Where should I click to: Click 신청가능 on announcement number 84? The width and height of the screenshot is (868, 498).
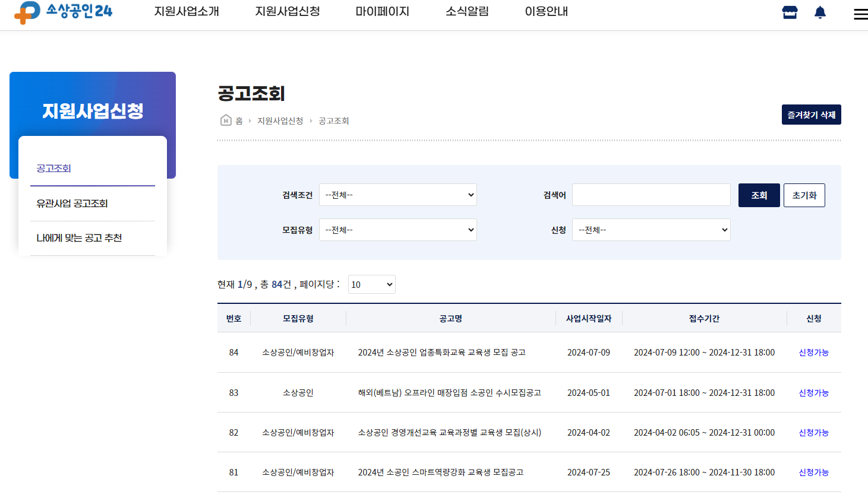pyautogui.click(x=813, y=352)
